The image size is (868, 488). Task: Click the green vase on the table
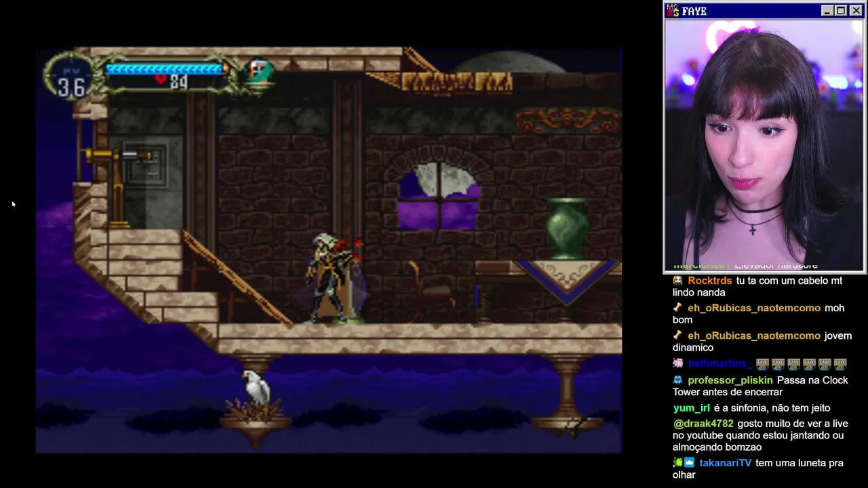568,228
